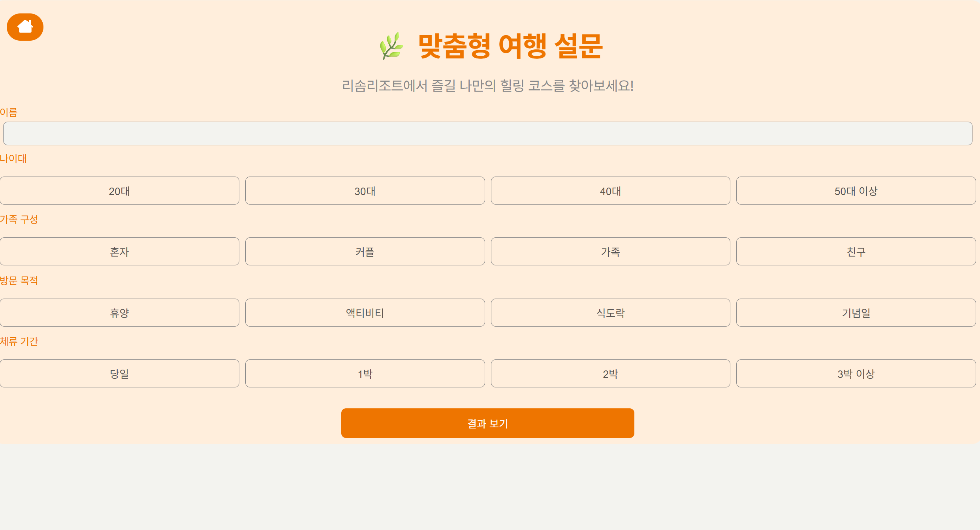This screenshot has width=980, height=530.
Task: Click the orange home icon button
Action: tap(25, 27)
